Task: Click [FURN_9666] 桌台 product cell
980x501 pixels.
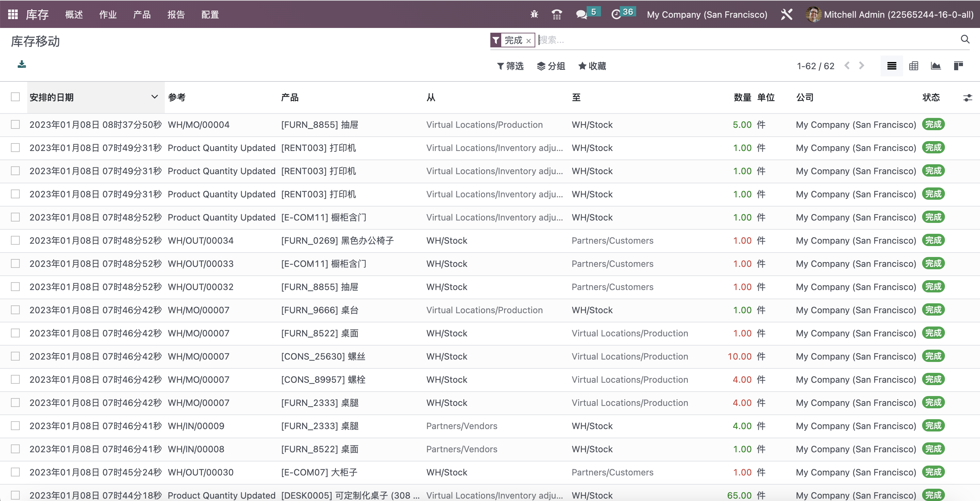Action: click(x=319, y=310)
